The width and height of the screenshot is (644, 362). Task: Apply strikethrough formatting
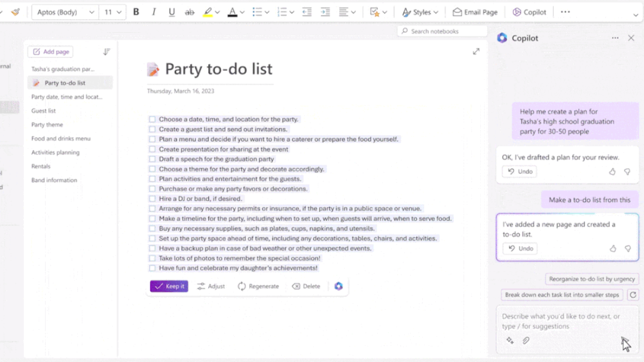pyautogui.click(x=189, y=11)
